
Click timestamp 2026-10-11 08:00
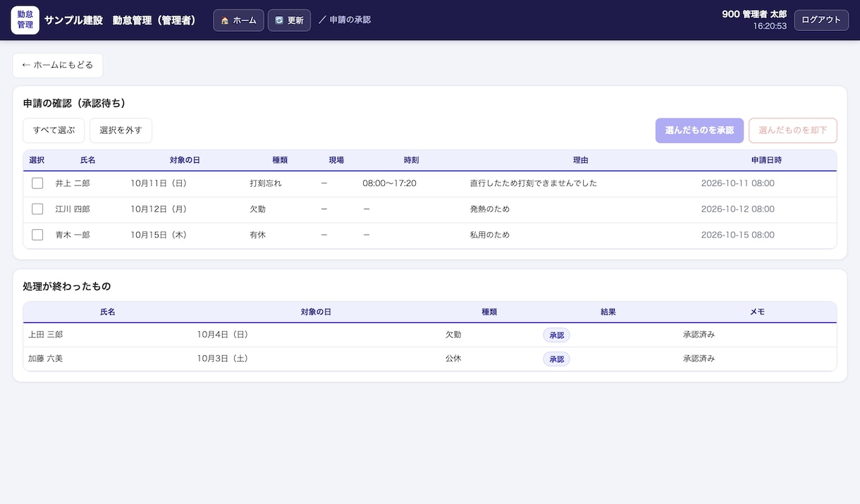coord(737,183)
